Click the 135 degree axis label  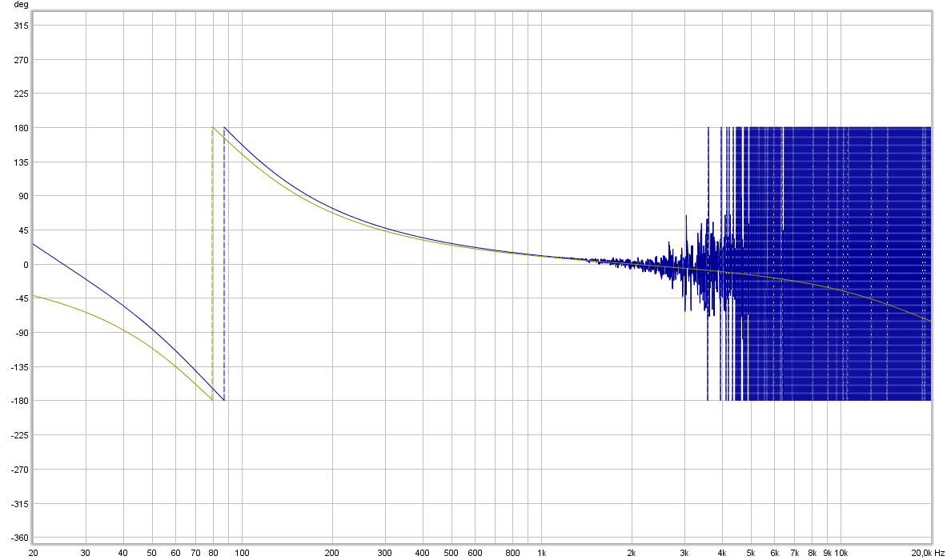click(21, 162)
